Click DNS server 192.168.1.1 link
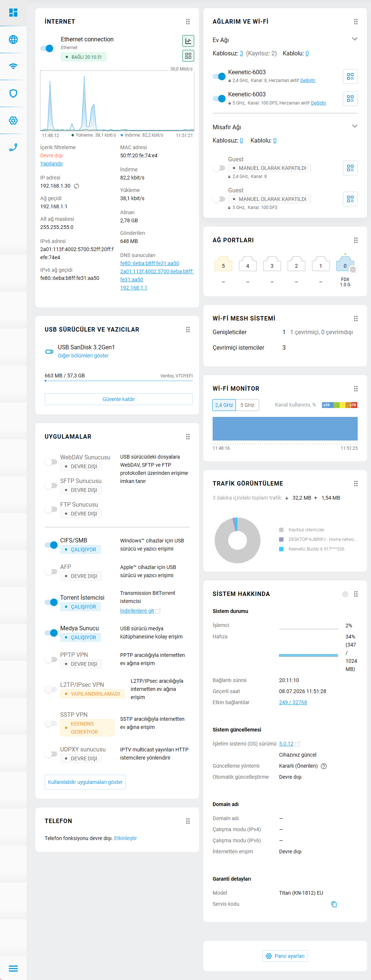 (x=134, y=288)
